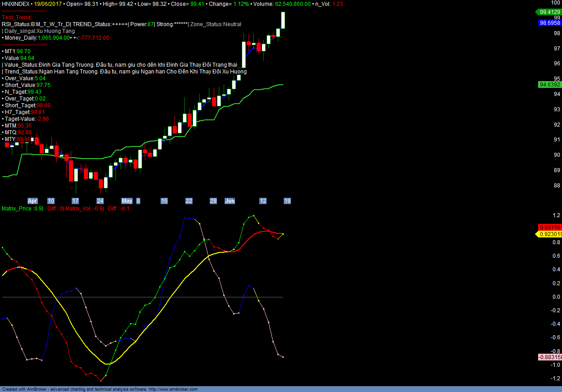562x392 pixels.
Task: Select the MT1:98.70 indicator line
Action: point(17,51)
